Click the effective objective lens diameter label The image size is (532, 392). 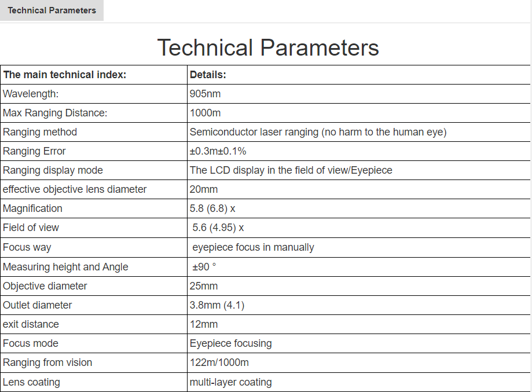(75, 189)
